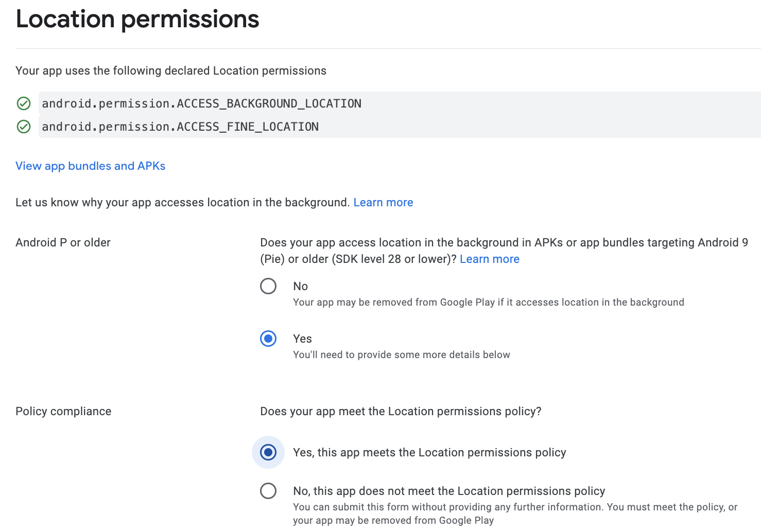Click the 'Android P or older' section label

pos(63,243)
